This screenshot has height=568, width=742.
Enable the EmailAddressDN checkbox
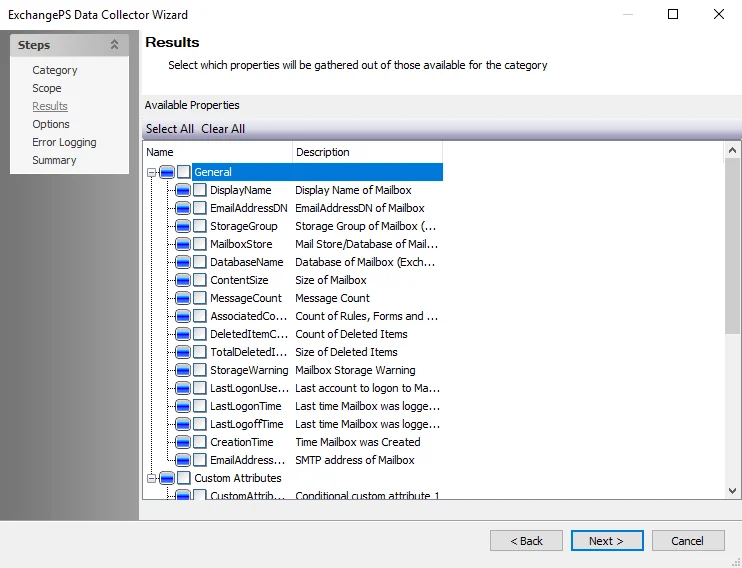pyautogui.click(x=200, y=208)
